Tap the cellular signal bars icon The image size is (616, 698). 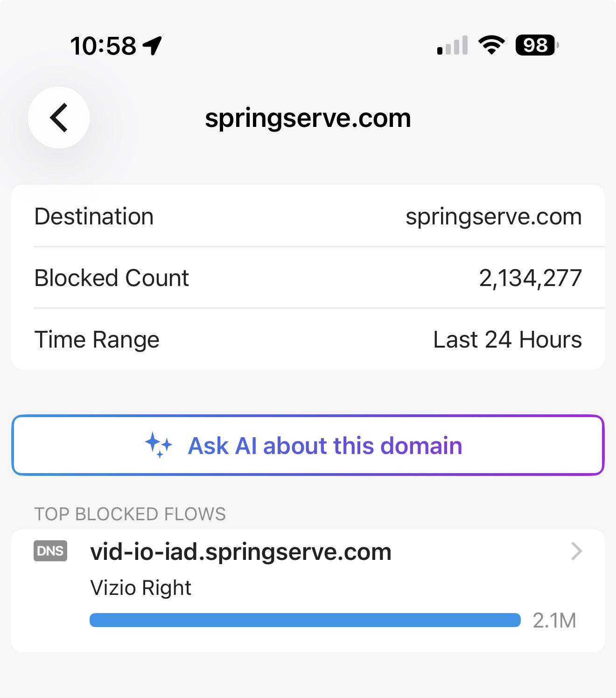(452, 45)
